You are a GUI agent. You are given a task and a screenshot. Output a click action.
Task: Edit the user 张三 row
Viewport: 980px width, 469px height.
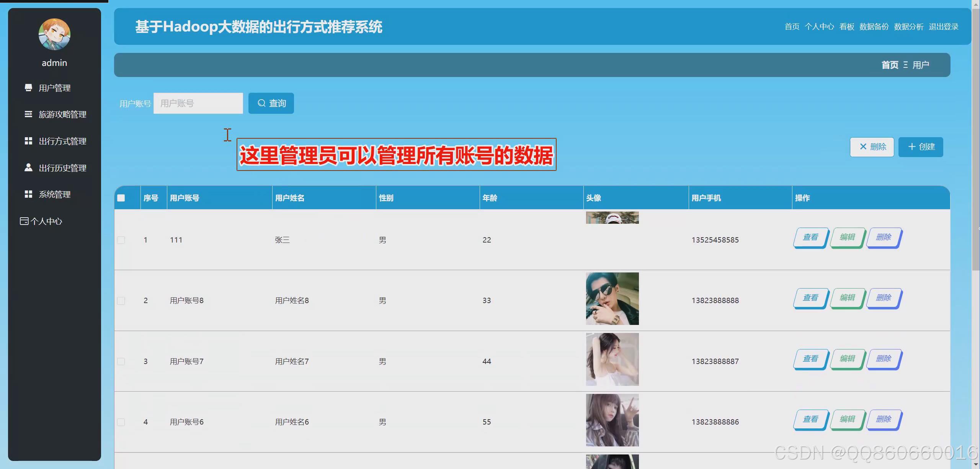(x=847, y=238)
